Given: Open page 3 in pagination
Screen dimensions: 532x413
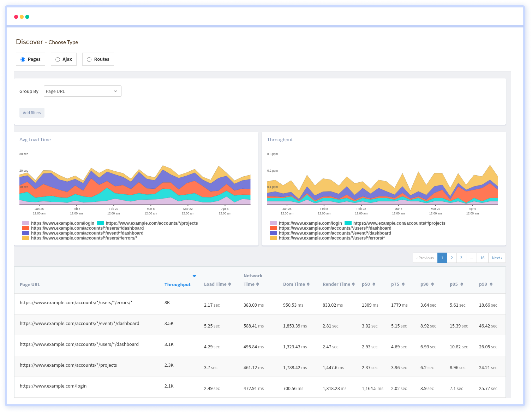Looking at the screenshot, I should [461, 258].
